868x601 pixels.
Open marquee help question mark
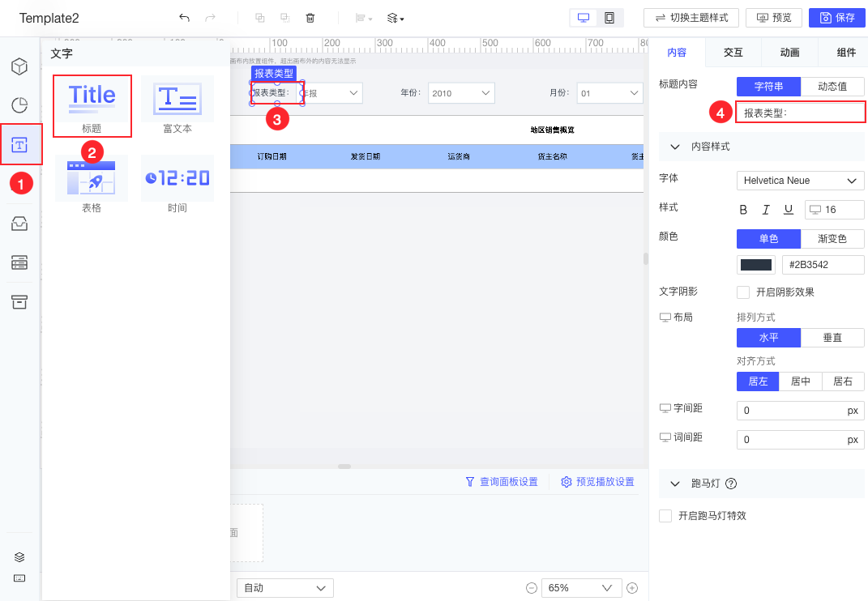click(731, 484)
